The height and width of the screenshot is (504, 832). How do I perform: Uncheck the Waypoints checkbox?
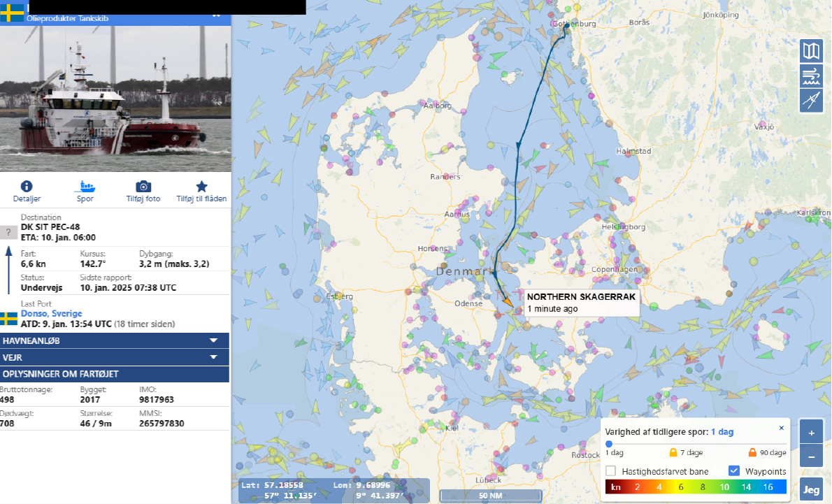(734, 471)
